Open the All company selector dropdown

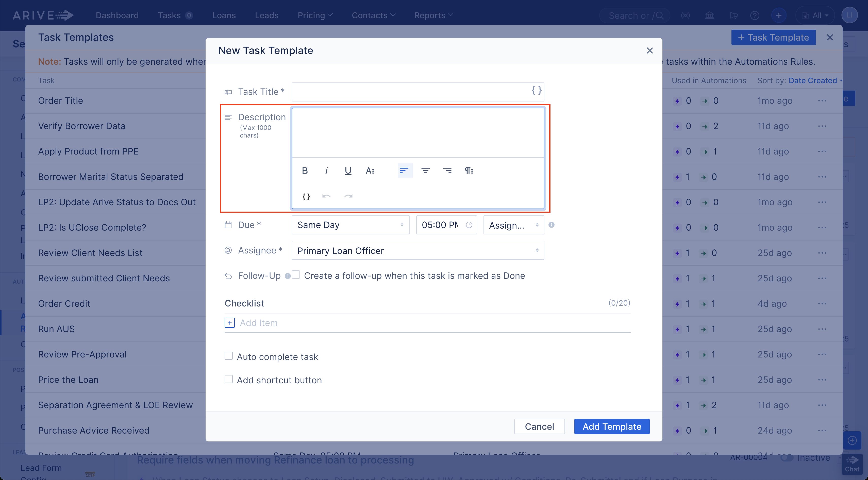[x=815, y=15]
